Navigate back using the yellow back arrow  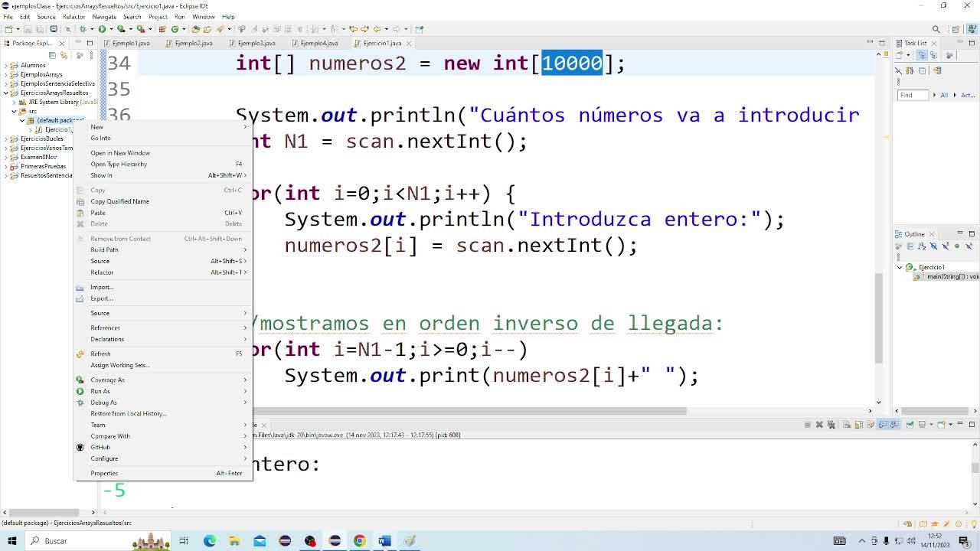point(377,29)
